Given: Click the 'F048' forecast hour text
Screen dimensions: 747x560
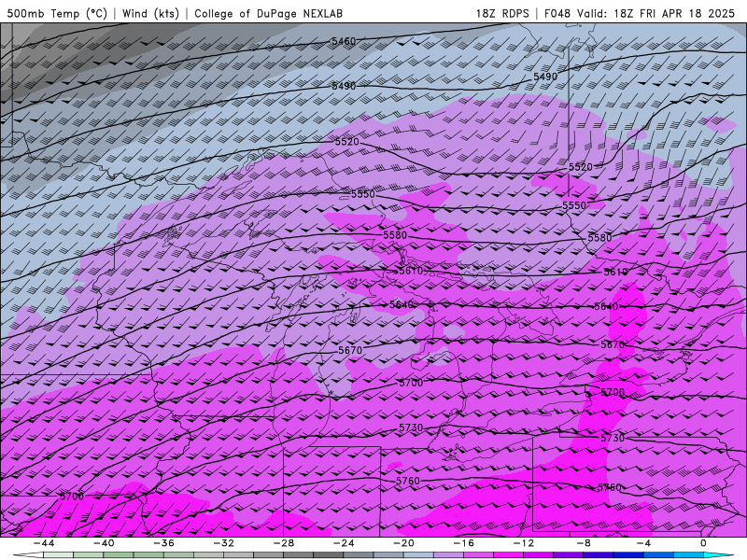Looking at the screenshot, I should (557, 13).
